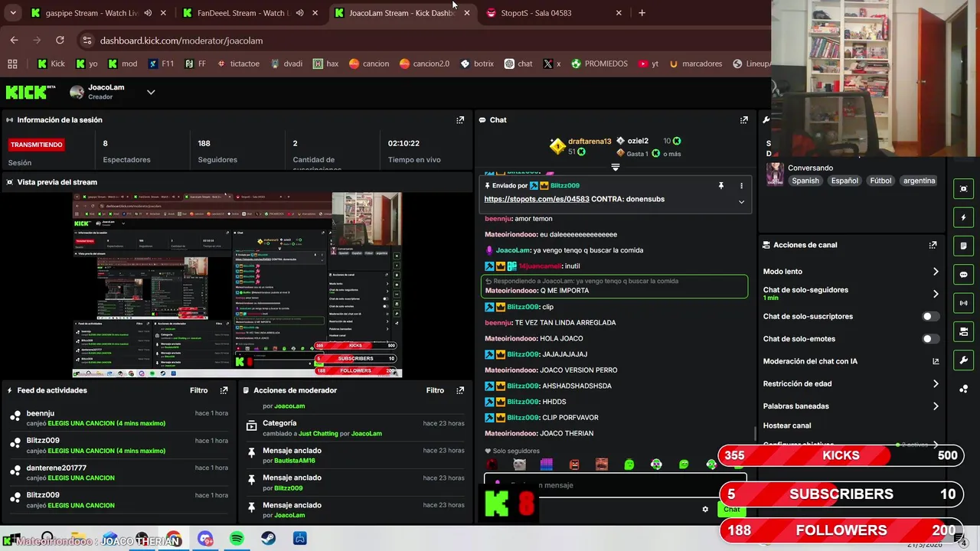
Task: Open the notes page icon in right sidebar
Action: (963, 246)
